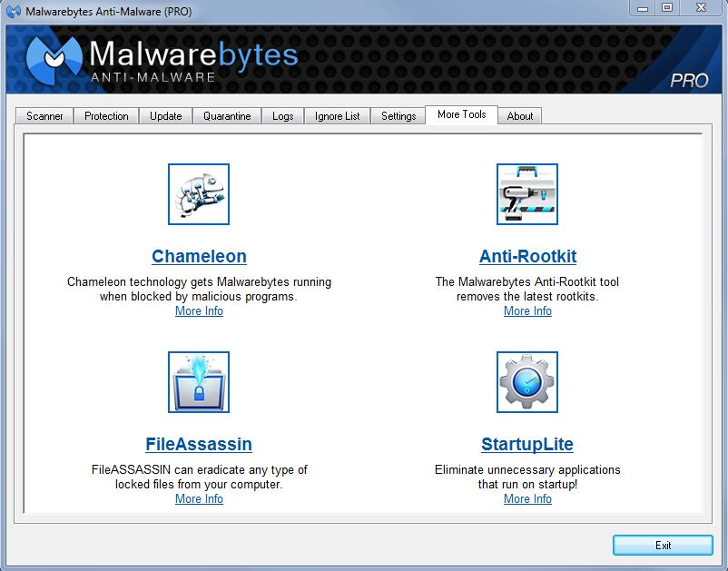728x571 pixels.
Task: Open the Protection tab
Action: [x=106, y=116]
